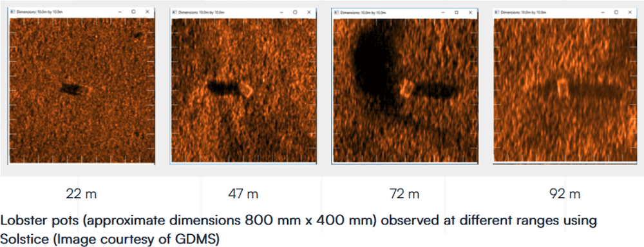Close the 22 m sonar window
The height and width of the screenshot is (247, 644).
[x=147, y=12]
